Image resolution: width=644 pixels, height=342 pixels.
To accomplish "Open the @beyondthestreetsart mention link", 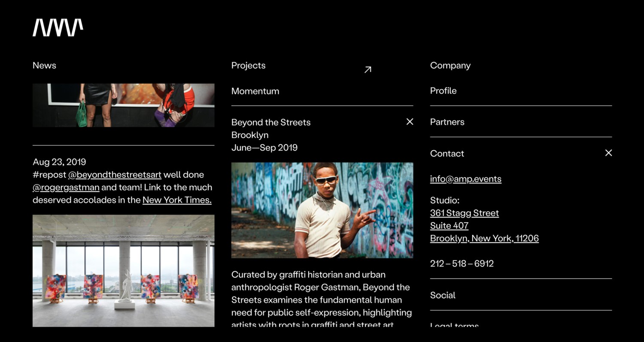I will [x=115, y=175].
